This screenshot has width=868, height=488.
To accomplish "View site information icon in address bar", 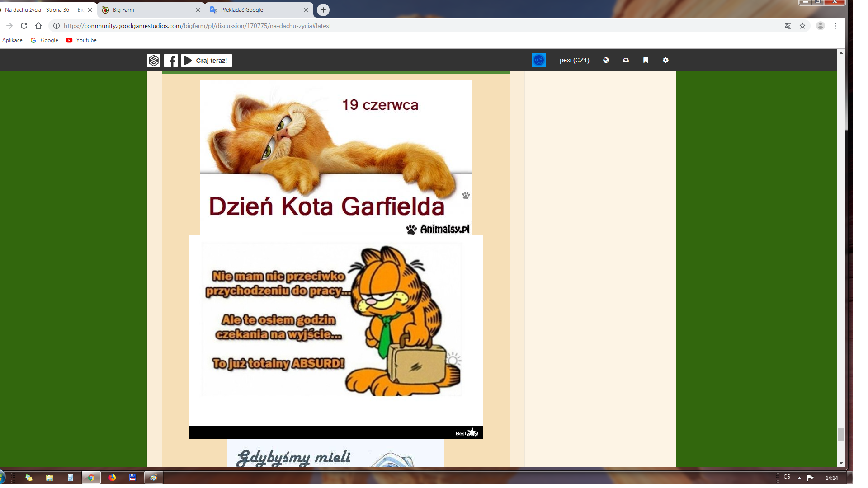I will tap(57, 26).
